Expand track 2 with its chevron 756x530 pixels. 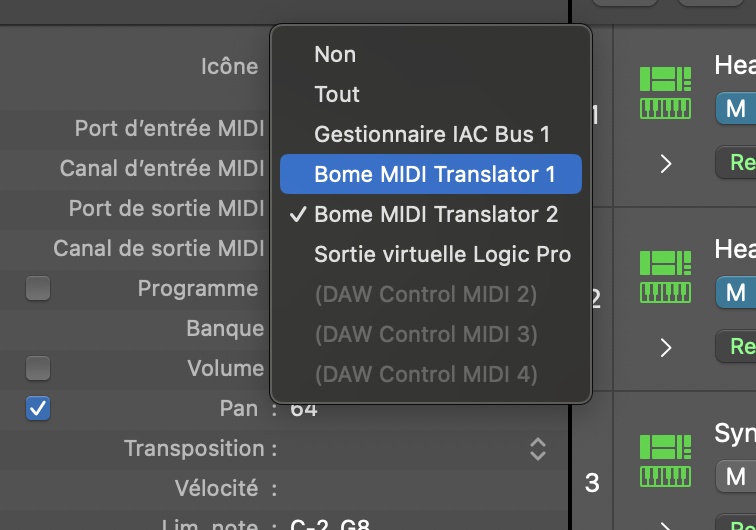(667, 348)
